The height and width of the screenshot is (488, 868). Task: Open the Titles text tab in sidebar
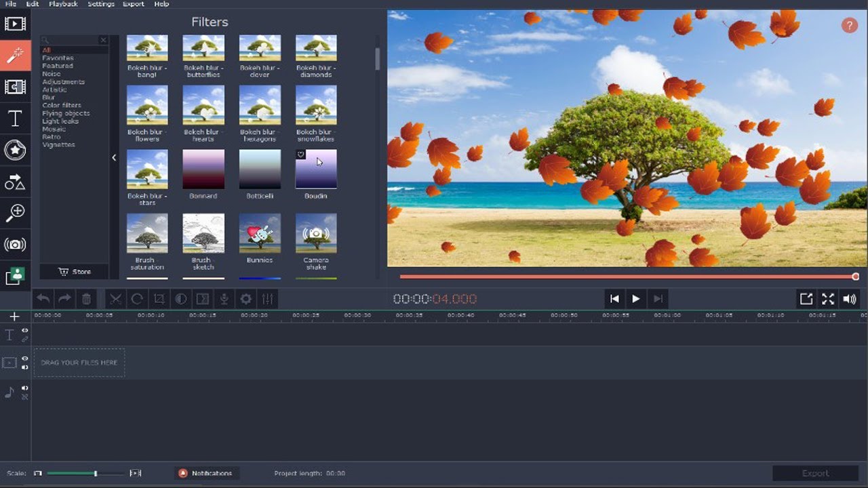(x=15, y=119)
